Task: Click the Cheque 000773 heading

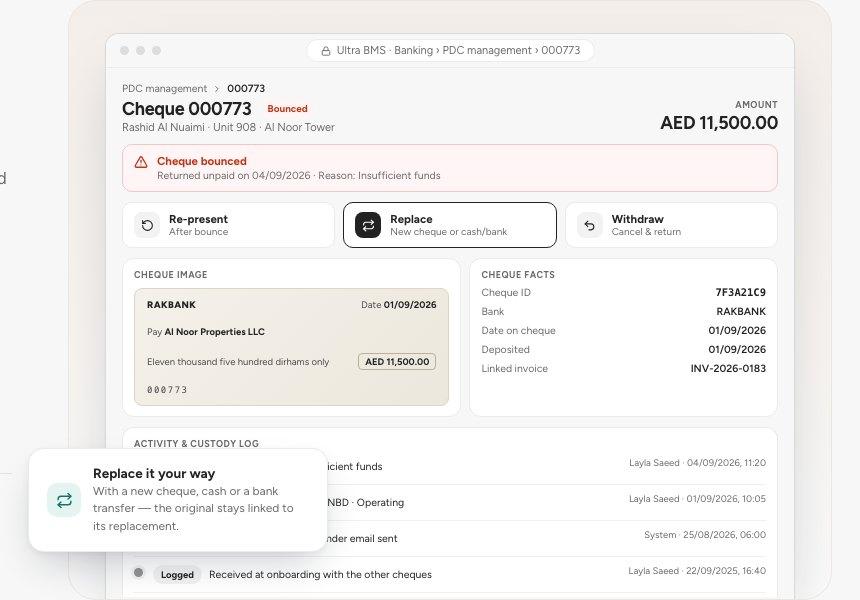Action: tap(186, 109)
